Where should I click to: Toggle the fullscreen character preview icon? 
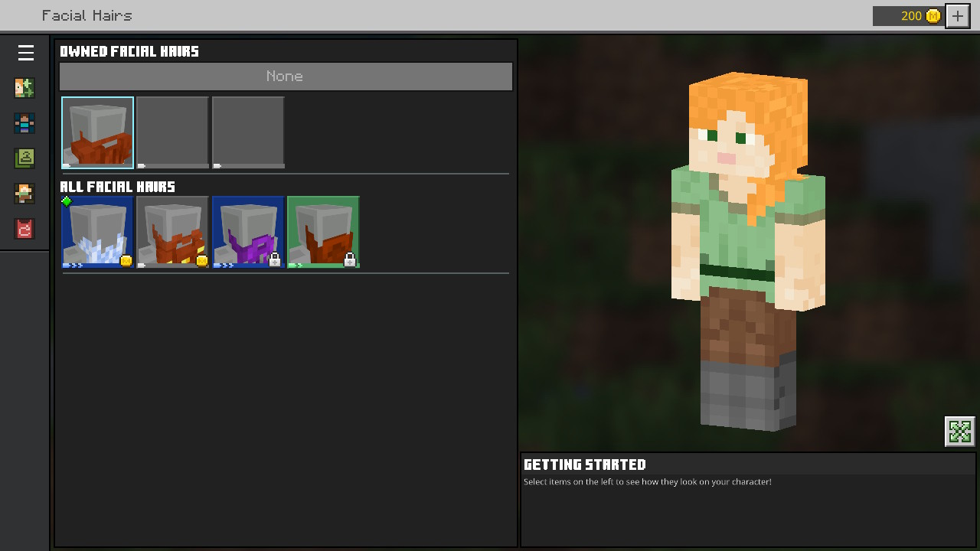click(959, 432)
